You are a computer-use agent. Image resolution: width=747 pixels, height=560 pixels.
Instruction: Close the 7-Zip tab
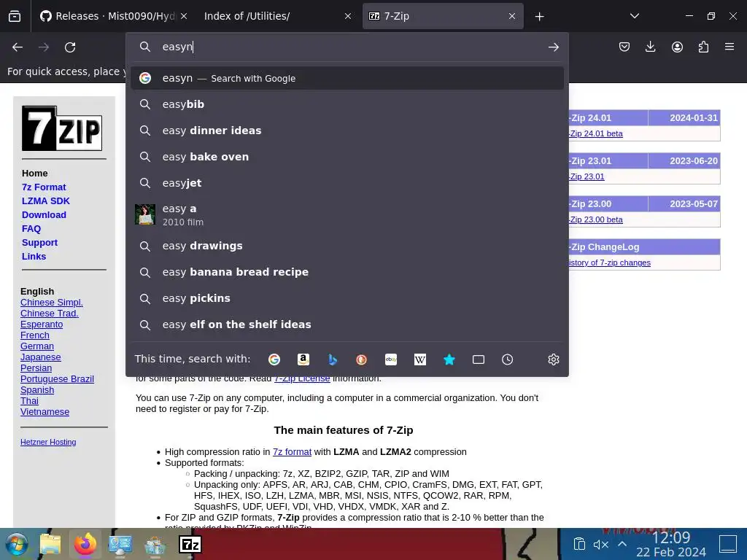[x=511, y=16]
